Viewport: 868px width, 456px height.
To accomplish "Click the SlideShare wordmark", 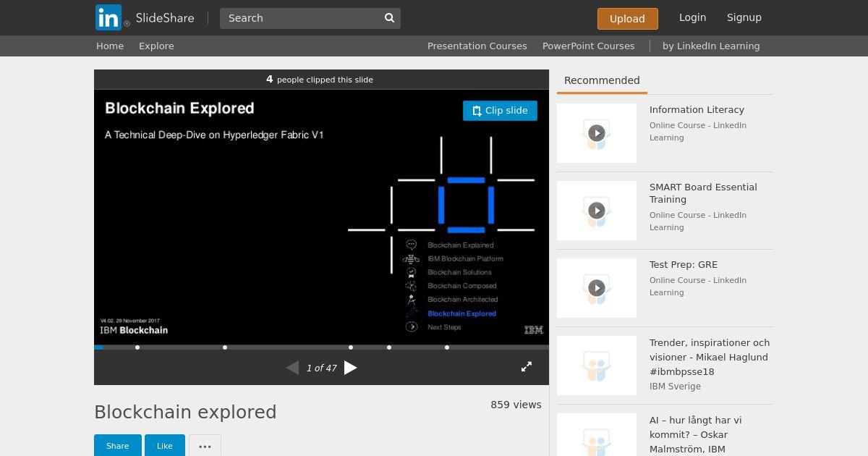I will tap(165, 18).
